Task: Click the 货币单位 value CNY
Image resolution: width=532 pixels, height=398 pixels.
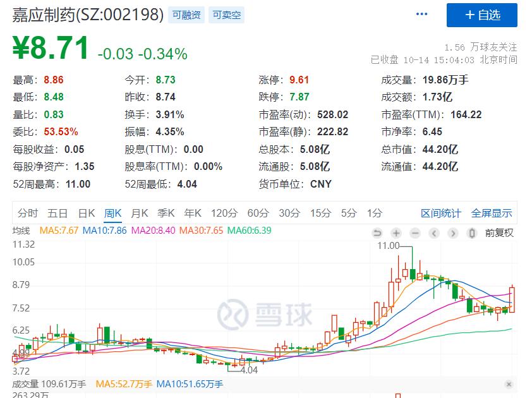Action: (321, 184)
